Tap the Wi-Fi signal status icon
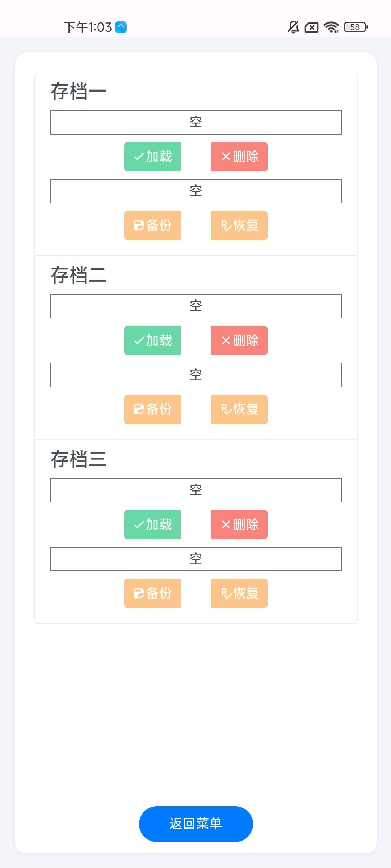This screenshot has height=868, width=391. pyautogui.click(x=331, y=27)
